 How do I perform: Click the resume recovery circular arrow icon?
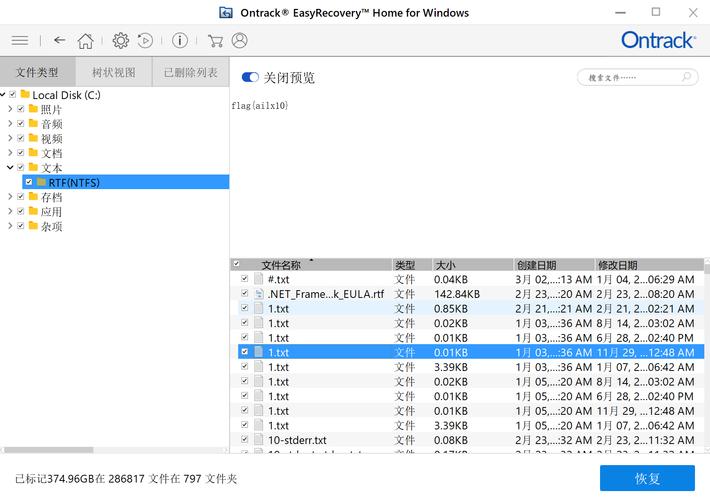[145, 41]
